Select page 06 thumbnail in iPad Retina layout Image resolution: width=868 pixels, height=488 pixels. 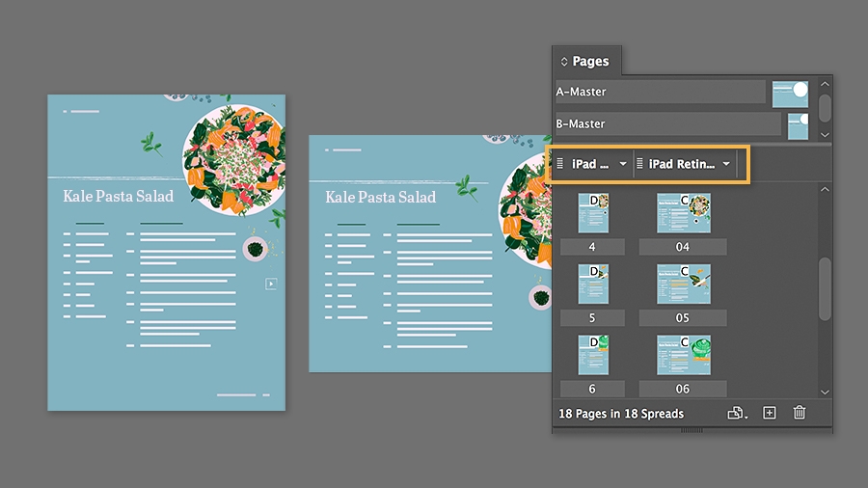[684, 355]
